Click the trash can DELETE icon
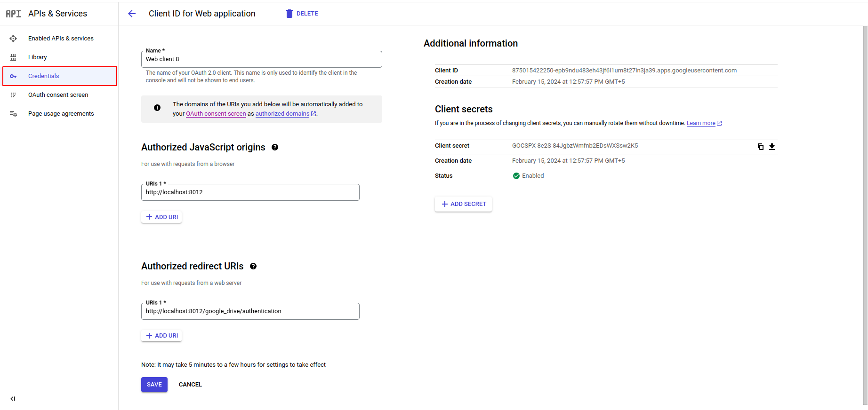This screenshot has width=868, height=410. click(289, 14)
